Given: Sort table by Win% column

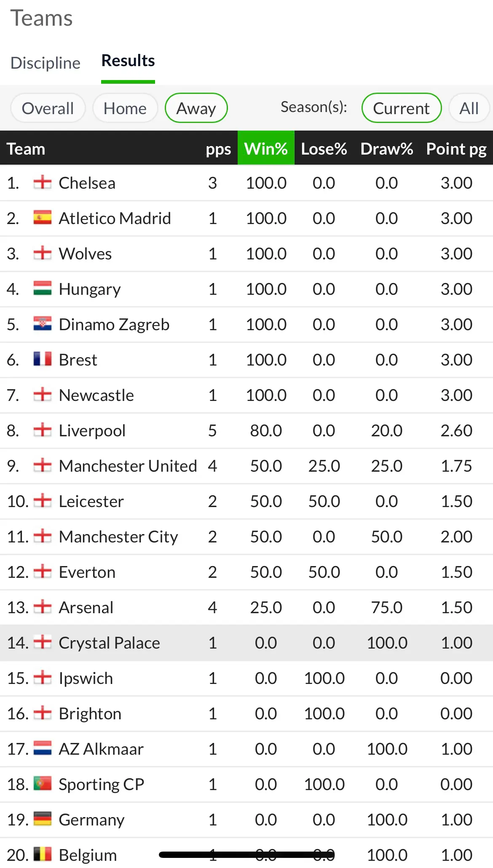Looking at the screenshot, I should (266, 148).
